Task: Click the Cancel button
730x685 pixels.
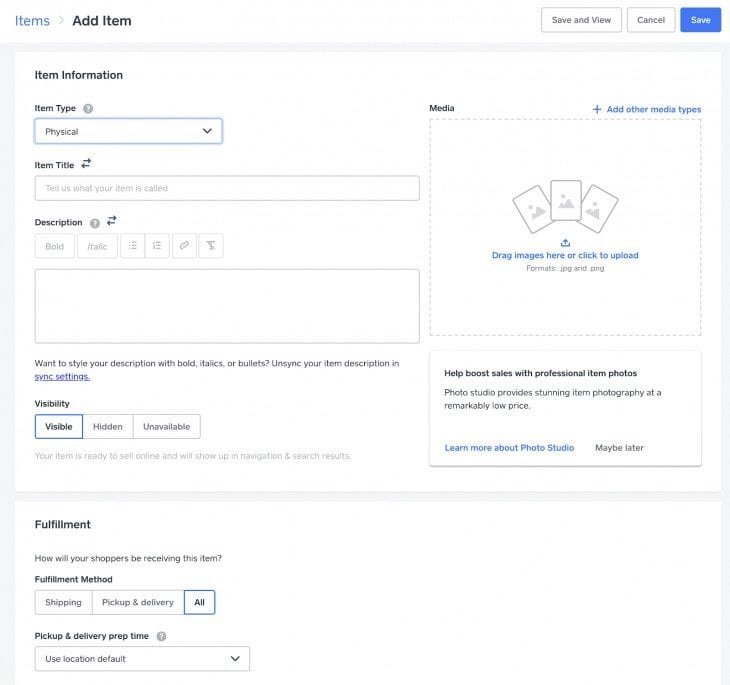Action: [x=651, y=20]
